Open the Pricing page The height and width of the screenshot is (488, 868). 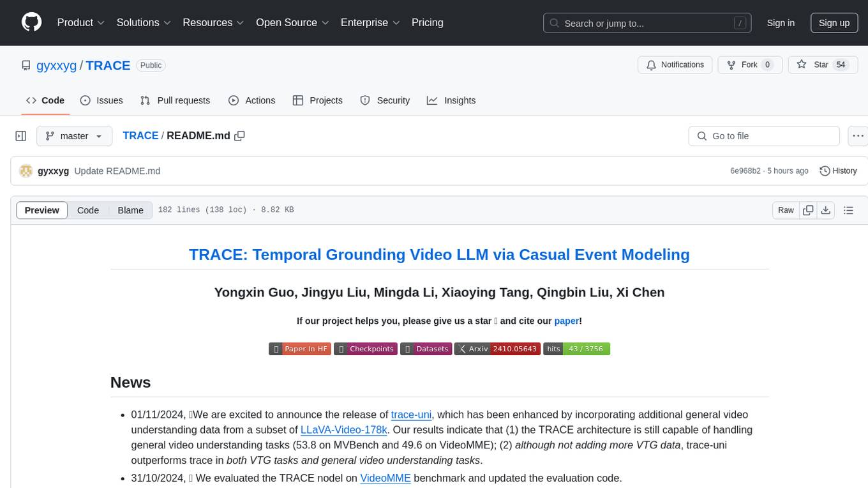[428, 22]
